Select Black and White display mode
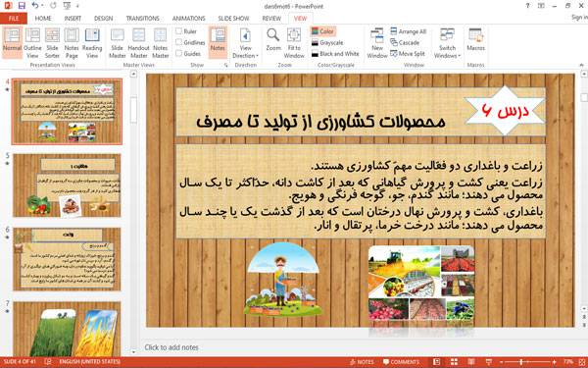Image resolution: width=588 pixels, height=368 pixels. click(335, 54)
